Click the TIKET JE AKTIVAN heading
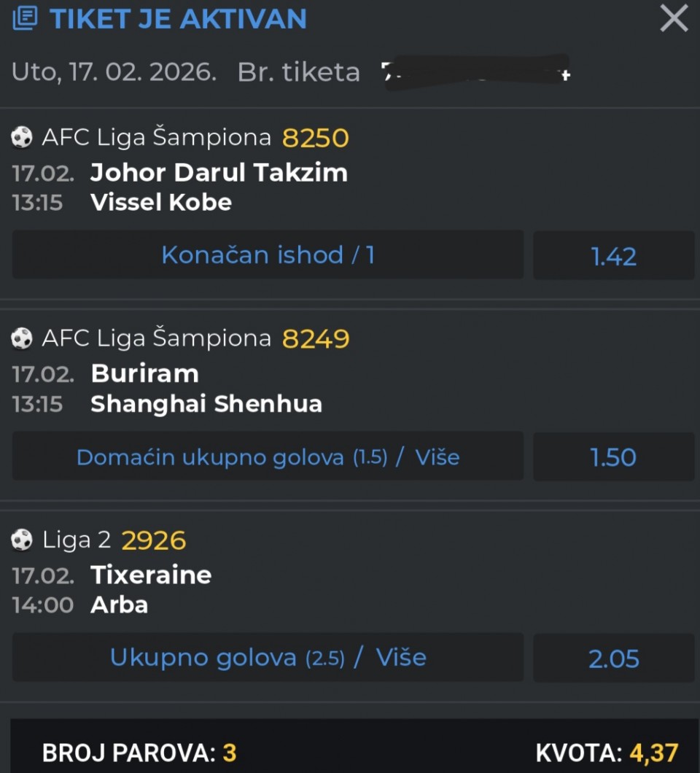Image resolution: width=700 pixels, height=773 pixels. 178,19
